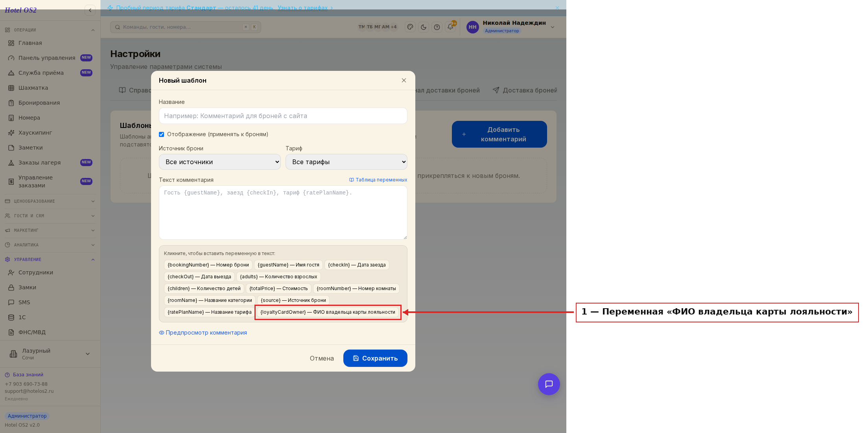Click Добавить комментарий button
Image resolution: width=868 pixels, height=433 pixels.
pyautogui.click(x=499, y=134)
